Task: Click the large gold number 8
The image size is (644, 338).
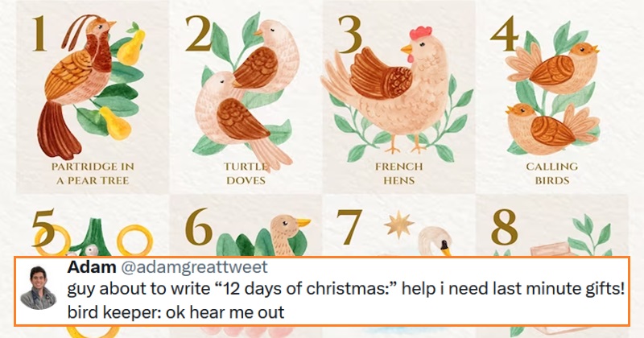Action: (x=504, y=227)
